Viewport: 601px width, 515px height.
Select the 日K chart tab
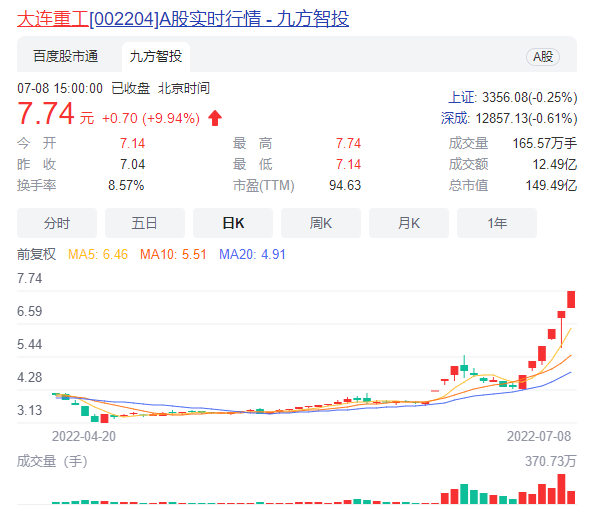click(x=233, y=223)
